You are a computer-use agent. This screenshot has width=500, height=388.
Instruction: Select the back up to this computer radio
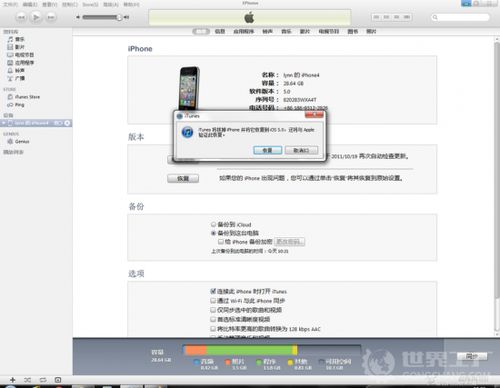(x=213, y=233)
